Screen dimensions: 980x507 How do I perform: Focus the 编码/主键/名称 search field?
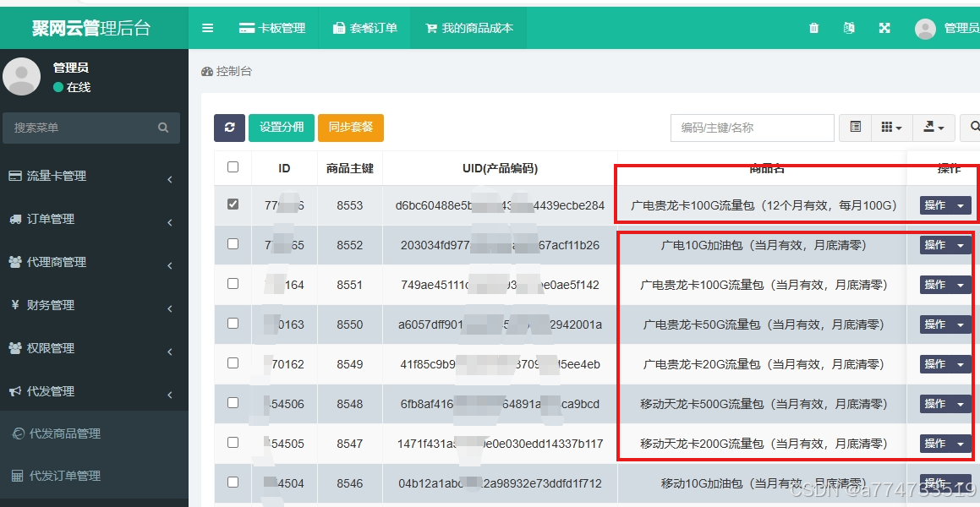tap(753, 128)
